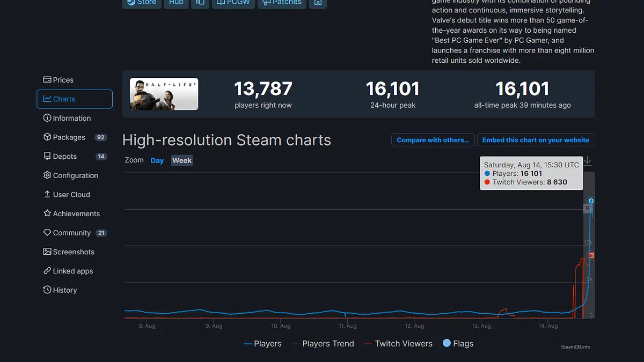Click the home icon button
644x362 pixels.
[x=318, y=3]
